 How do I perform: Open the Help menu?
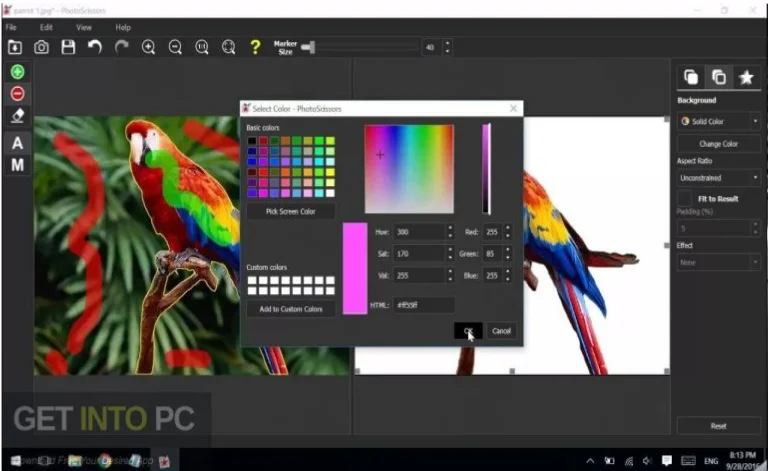click(123, 27)
